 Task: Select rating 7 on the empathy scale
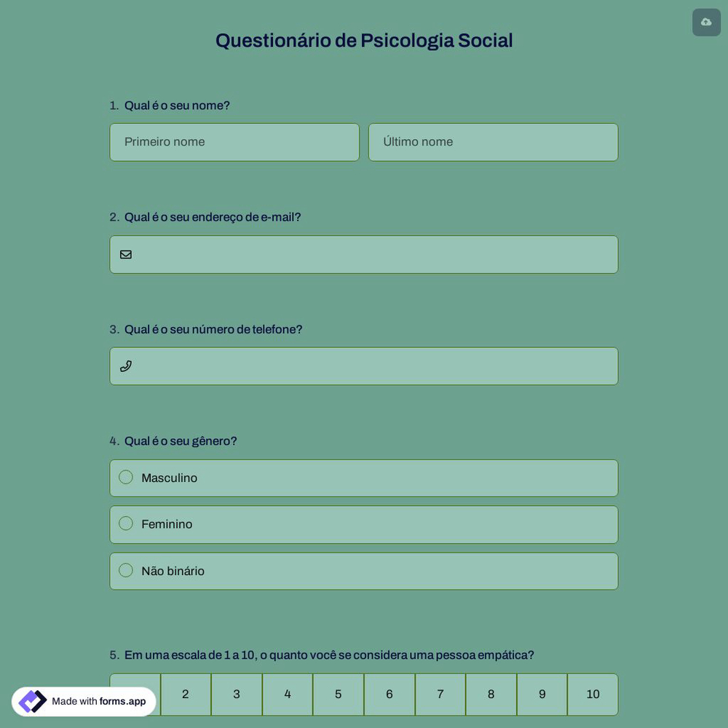point(440,693)
